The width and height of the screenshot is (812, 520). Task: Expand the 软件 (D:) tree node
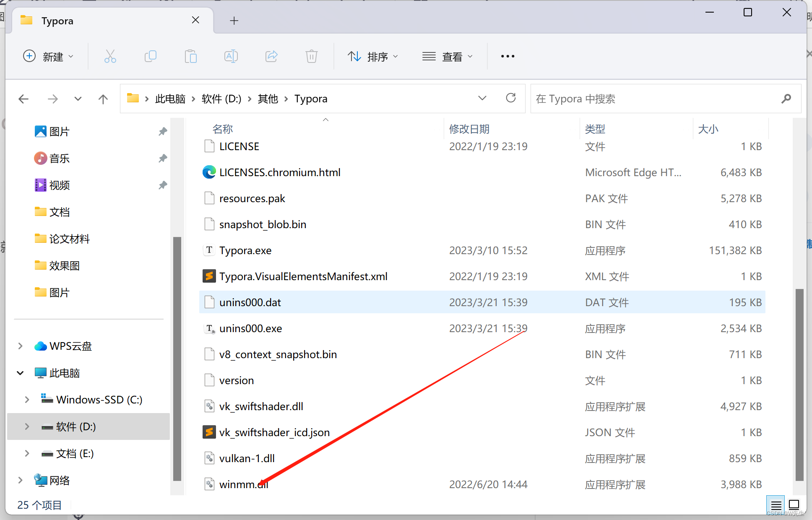pos(27,426)
